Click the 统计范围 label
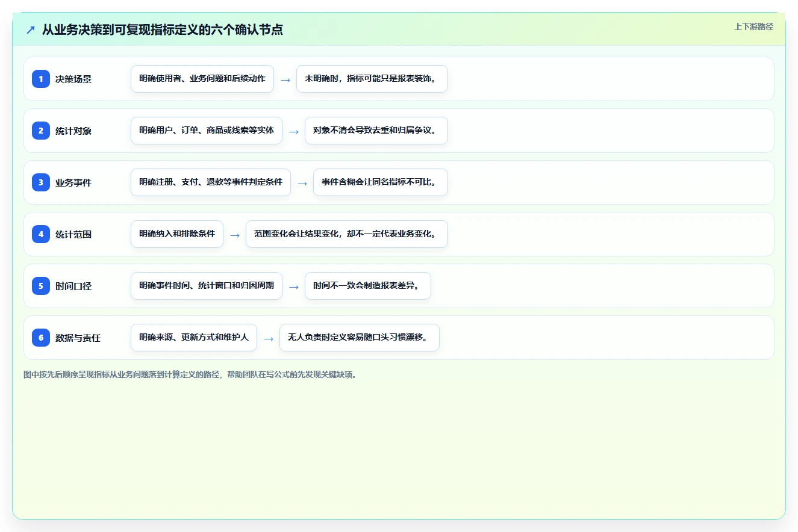 click(73, 234)
